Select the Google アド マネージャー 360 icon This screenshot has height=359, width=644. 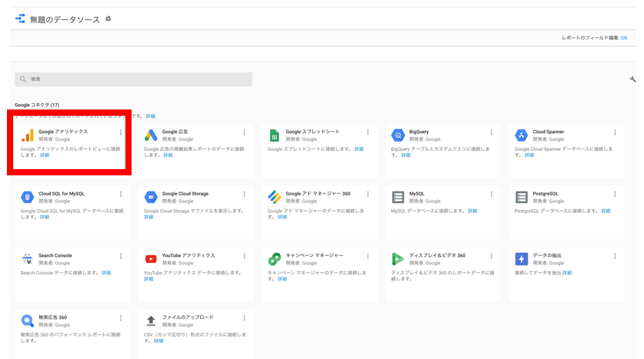274,197
